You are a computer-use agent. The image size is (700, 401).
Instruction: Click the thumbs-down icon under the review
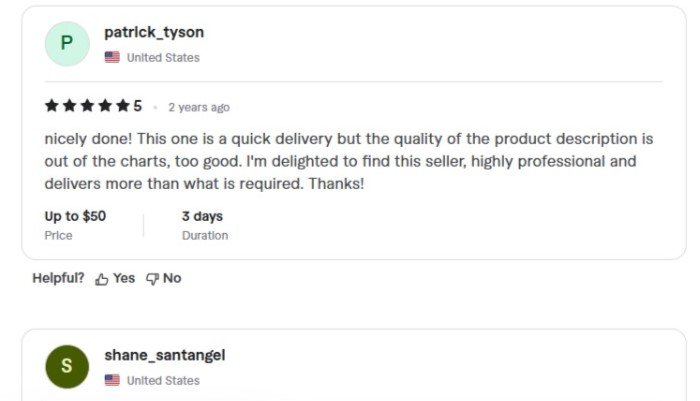point(152,279)
